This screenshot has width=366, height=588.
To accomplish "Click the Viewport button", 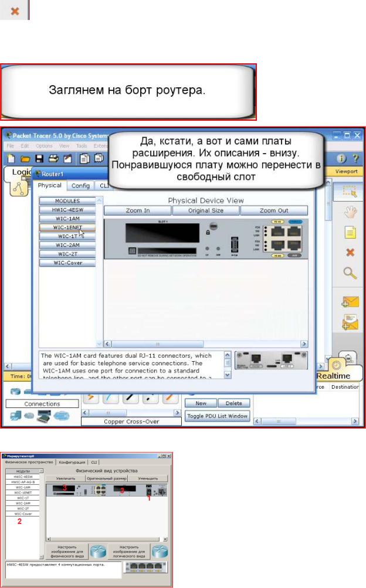I will click(346, 171).
